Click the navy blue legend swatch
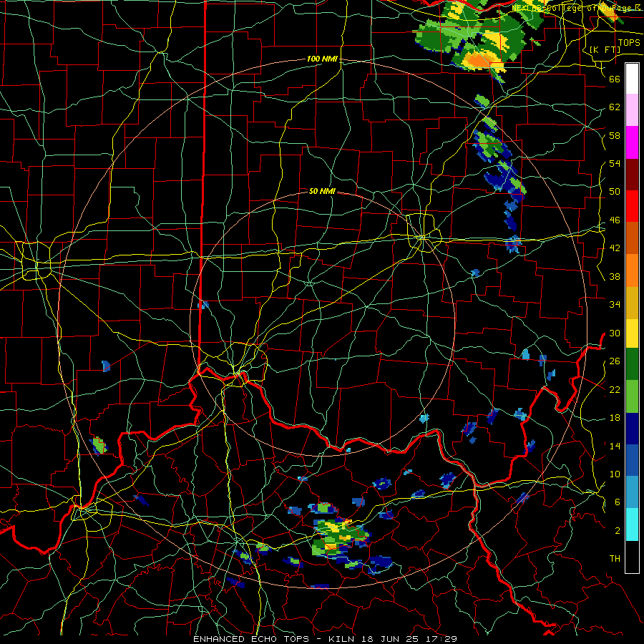The image size is (644, 644). (x=632, y=429)
